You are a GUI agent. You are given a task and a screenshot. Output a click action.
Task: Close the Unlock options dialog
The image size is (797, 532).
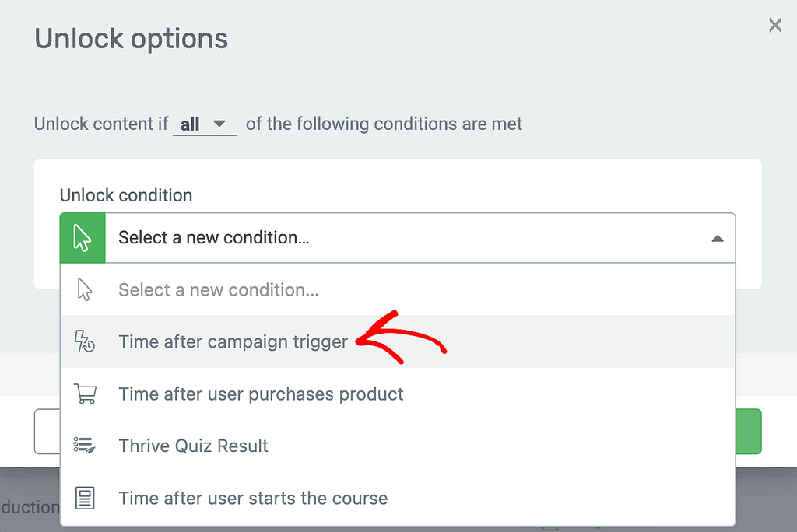(x=774, y=25)
